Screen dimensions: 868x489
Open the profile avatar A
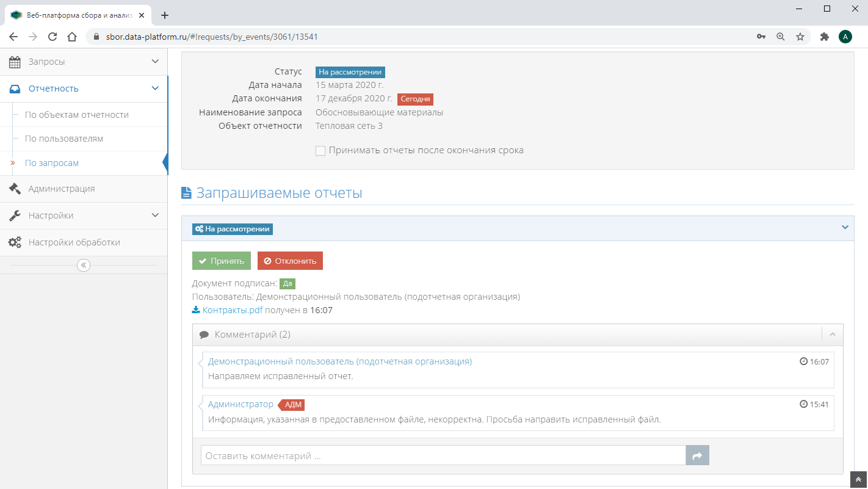845,37
